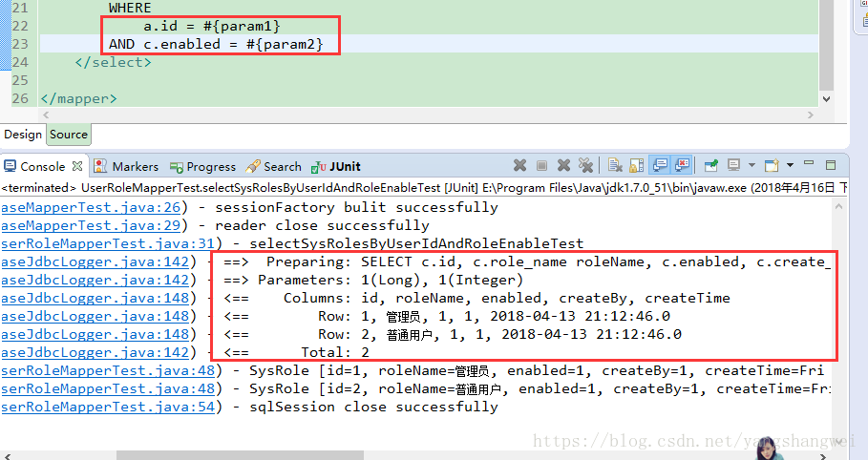Screen dimensions: 868x460
Task: Toggle Scroll Lock in the console toolbar
Action: click(x=637, y=166)
